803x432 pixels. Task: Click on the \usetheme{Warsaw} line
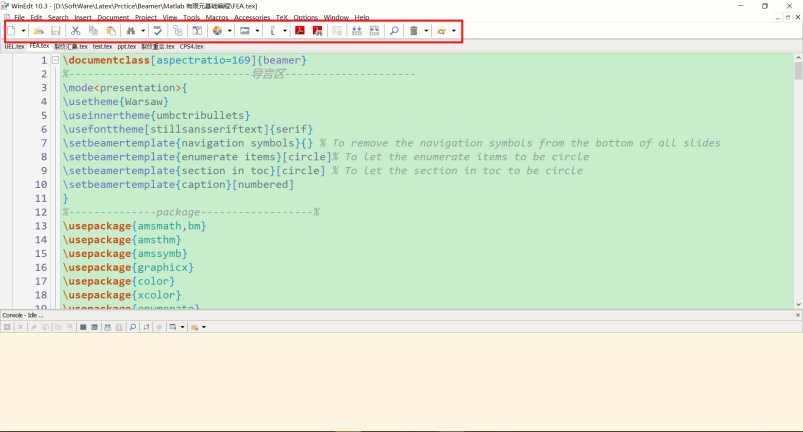click(116, 101)
